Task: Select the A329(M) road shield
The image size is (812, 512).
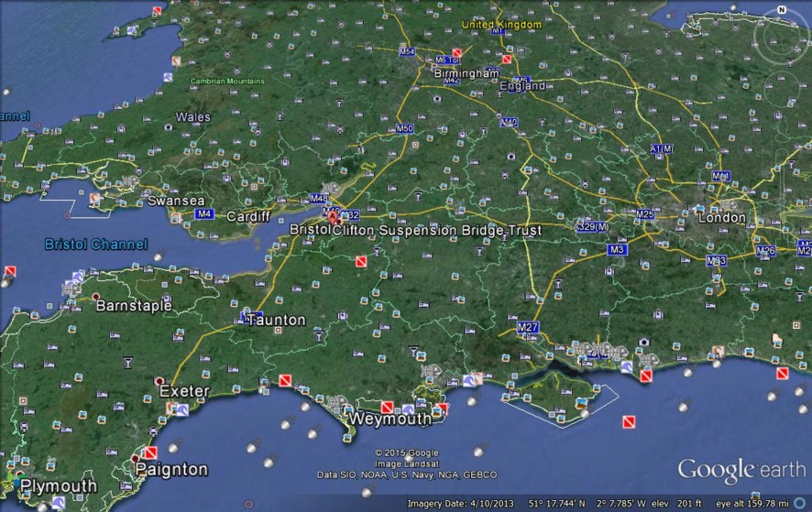Action: (x=590, y=226)
